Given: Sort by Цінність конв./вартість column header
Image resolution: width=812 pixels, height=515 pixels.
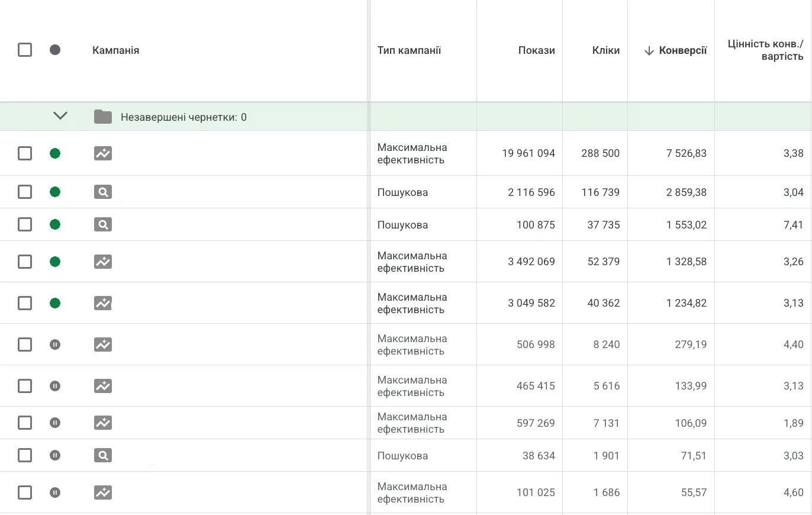Looking at the screenshot, I should [766, 50].
